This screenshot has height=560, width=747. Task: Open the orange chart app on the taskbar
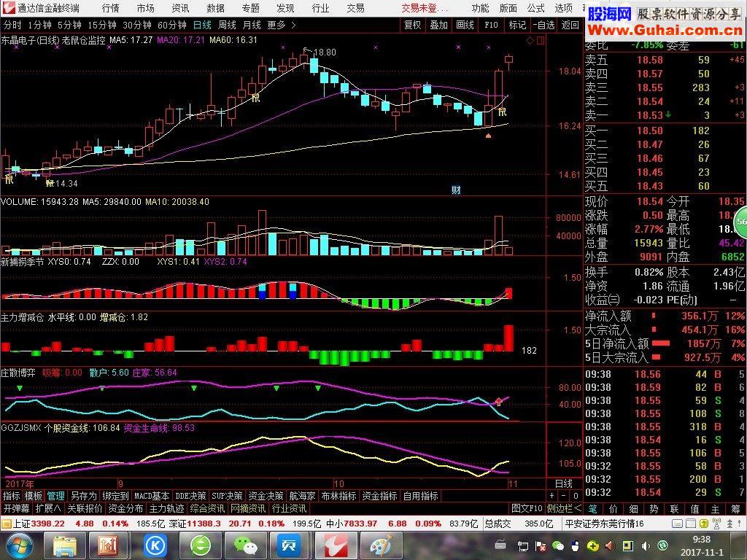coord(109,546)
